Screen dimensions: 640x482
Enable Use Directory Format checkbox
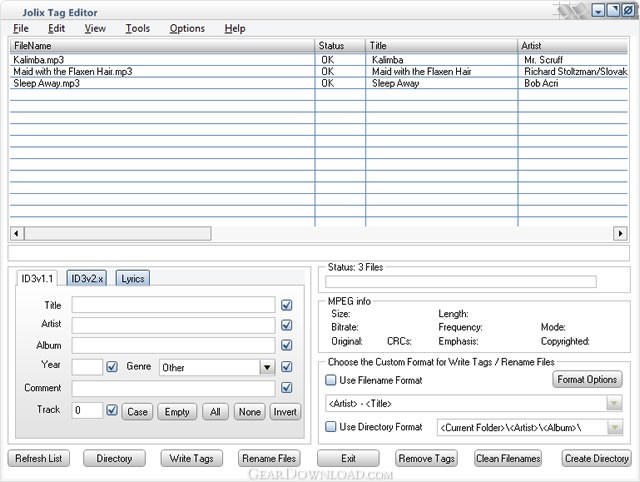330,427
